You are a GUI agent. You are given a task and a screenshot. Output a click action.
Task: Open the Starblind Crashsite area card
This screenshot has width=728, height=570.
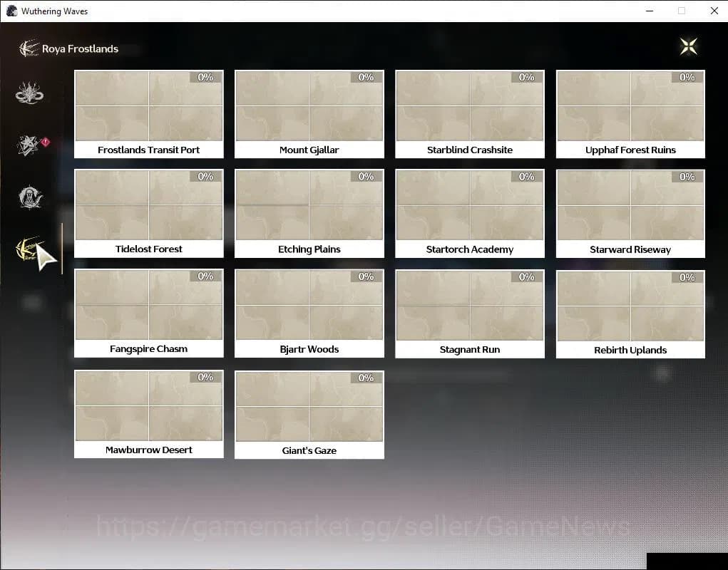click(469, 113)
